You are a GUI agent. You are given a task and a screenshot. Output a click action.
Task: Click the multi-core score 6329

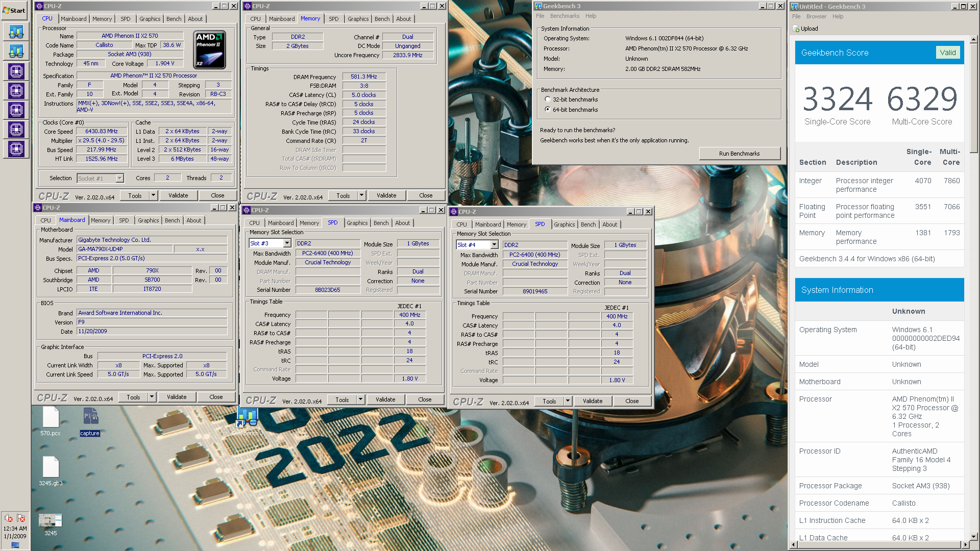tap(922, 99)
